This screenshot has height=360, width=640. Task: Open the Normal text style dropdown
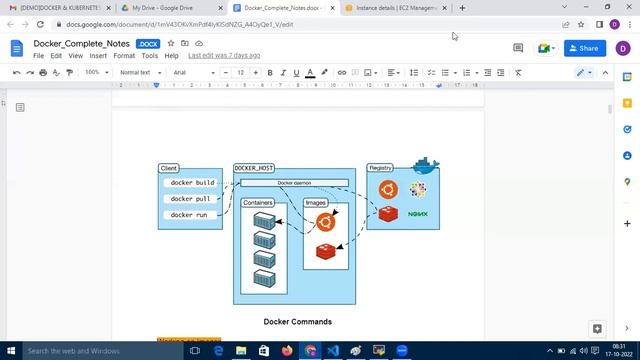pos(140,73)
